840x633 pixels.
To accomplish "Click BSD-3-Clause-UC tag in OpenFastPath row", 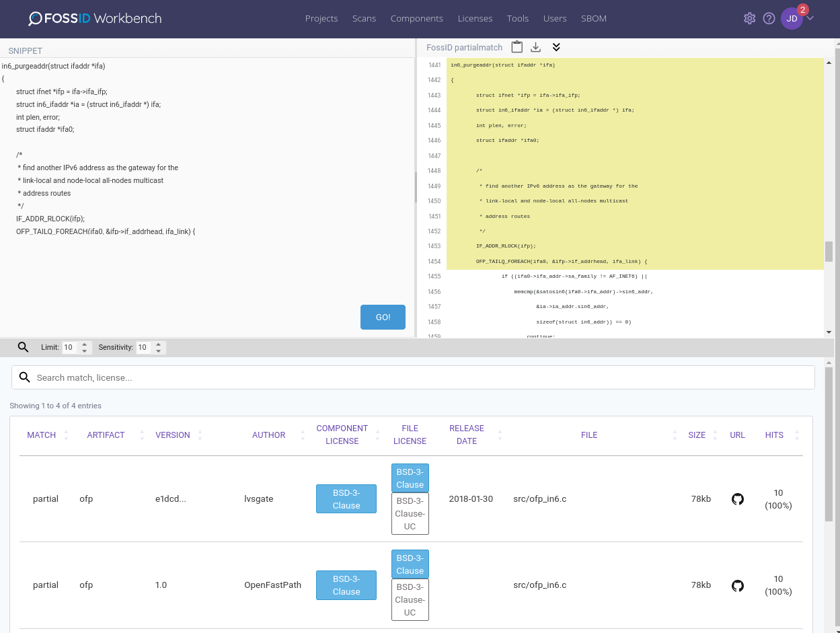I will click(x=410, y=600).
